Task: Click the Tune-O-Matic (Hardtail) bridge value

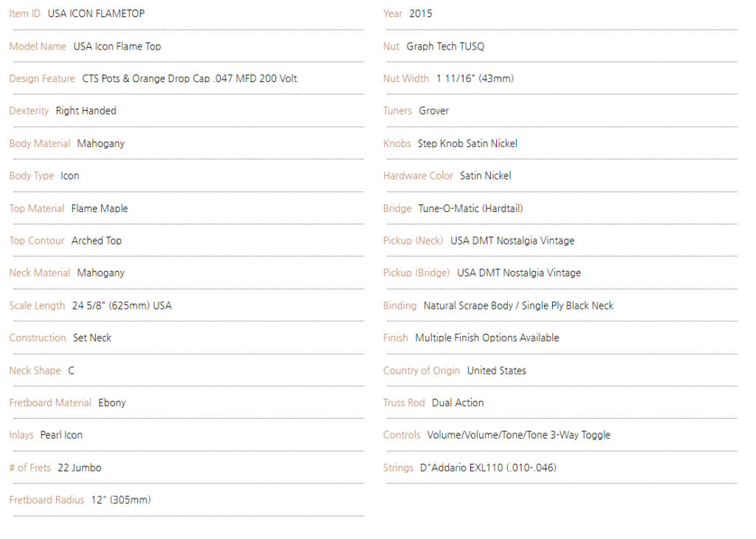Action: 470,208
